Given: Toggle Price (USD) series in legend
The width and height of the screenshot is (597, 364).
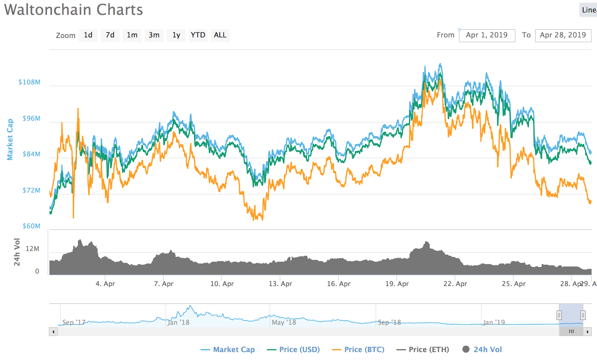Looking at the screenshot, I should pyautogui.click(x=294, y=350).
